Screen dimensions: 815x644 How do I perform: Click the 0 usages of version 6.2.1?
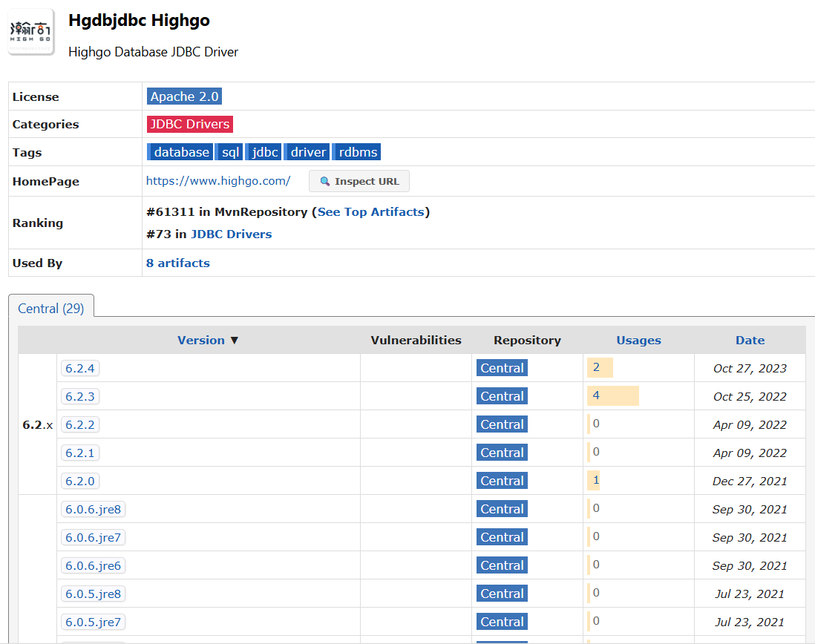[596, 451]
